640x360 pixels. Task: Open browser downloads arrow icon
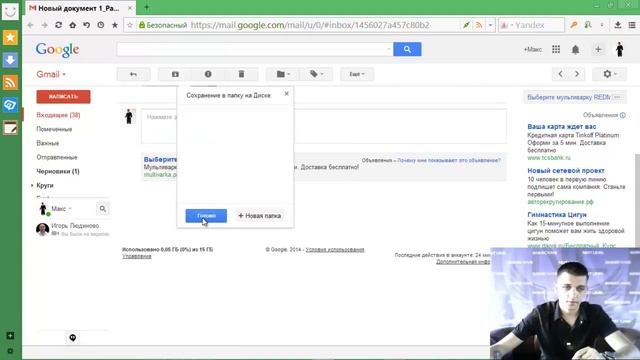point(618,25)
